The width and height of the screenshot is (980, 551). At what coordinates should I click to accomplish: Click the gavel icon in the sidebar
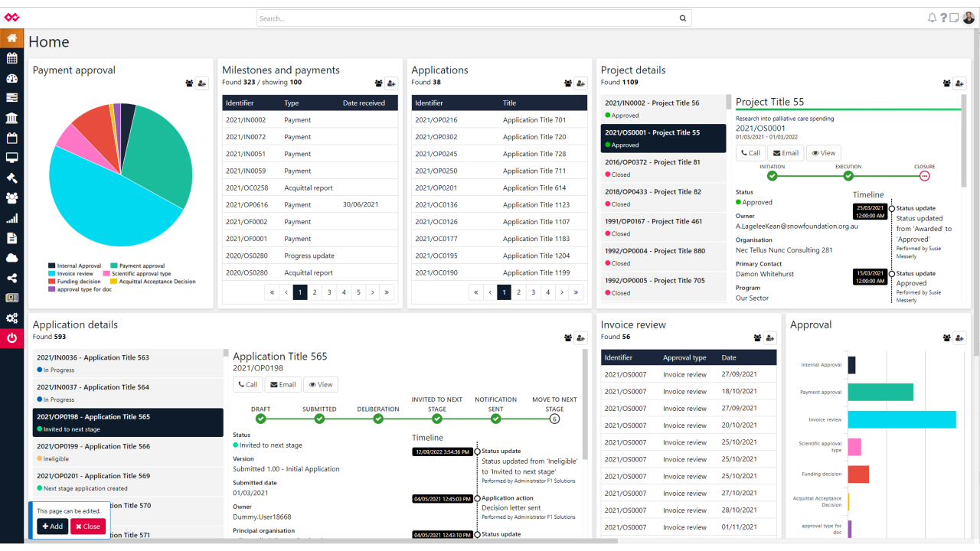[11, 178]
